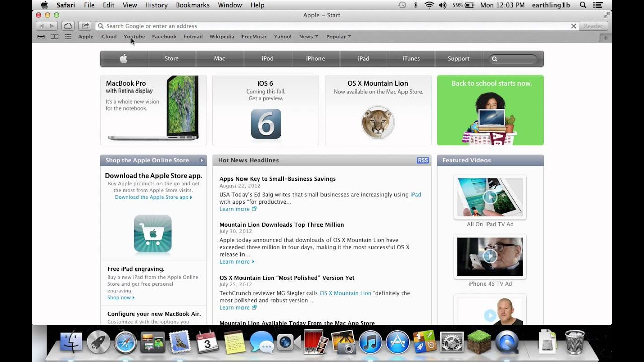Open Photo Booth icon in the Dock
This screenshot has width=644, height=362.
pyautogui.click(x=316, y=343)
